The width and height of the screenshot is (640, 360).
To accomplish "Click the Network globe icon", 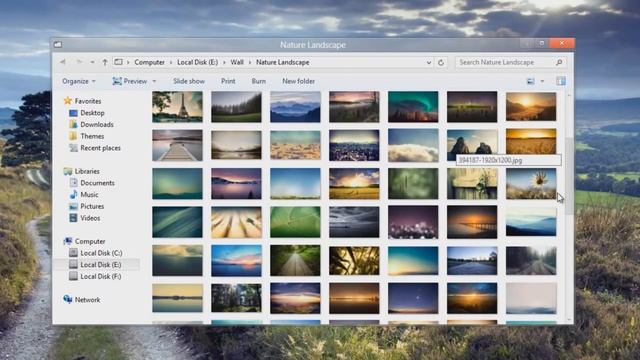I will [x=68, y=299].
